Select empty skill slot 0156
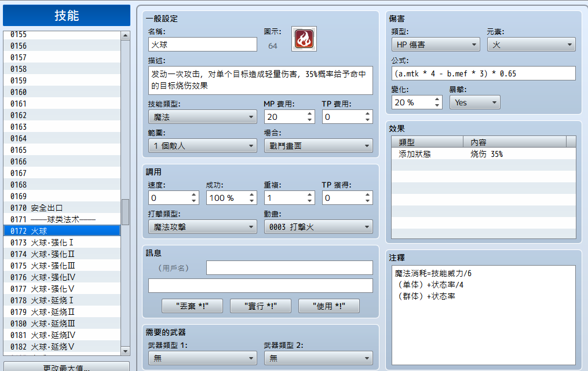 click(62, 46)
